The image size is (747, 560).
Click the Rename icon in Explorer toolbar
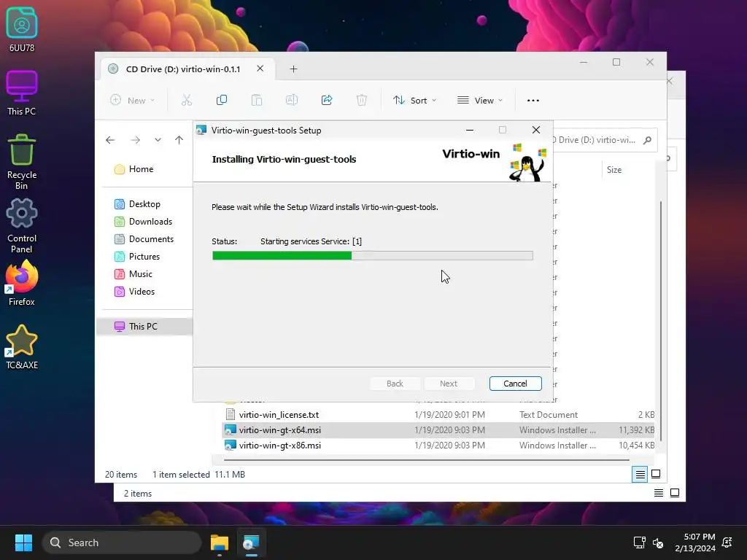(292, 100)
